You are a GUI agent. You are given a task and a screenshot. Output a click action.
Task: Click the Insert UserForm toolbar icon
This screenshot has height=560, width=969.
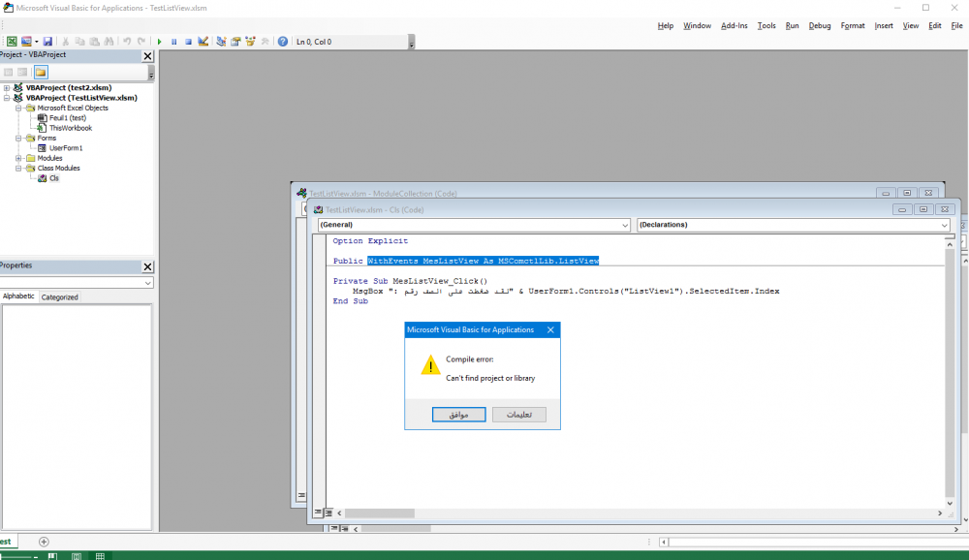tap(26, 42)
